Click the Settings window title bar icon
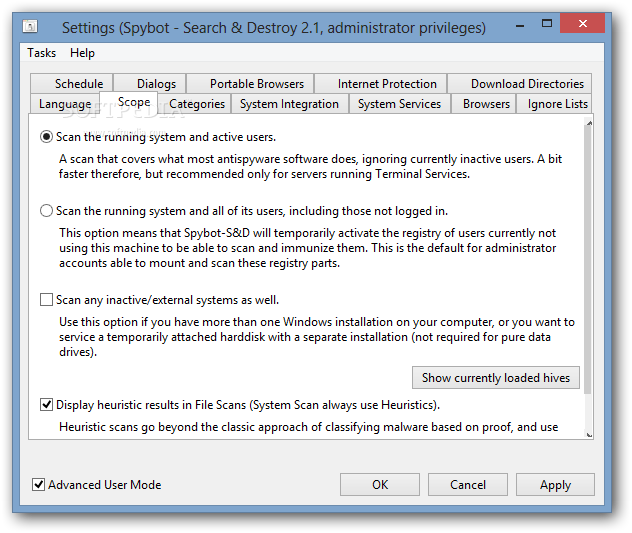This screenshot has height=533, width=632. pyautogui.click(x=30, y=27)
